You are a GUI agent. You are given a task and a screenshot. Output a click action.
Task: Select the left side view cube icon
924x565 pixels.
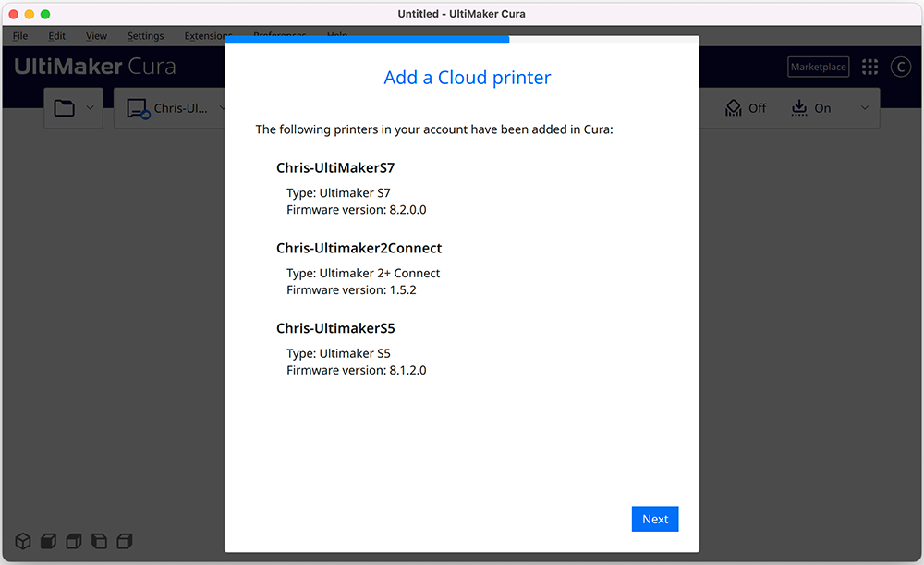(99, 541)
